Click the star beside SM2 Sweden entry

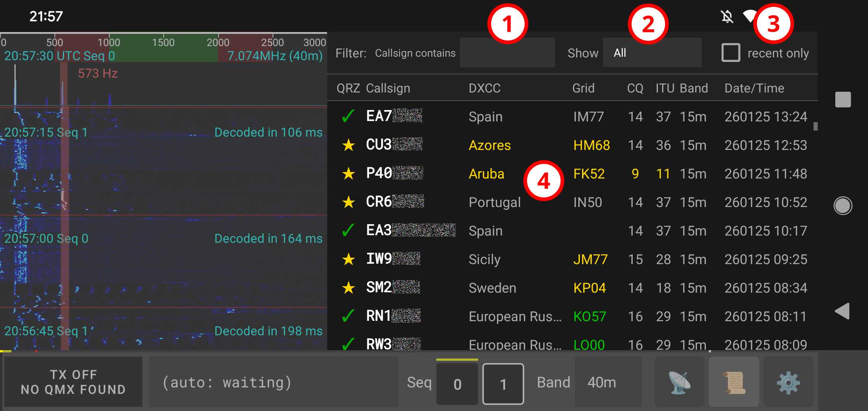pos(348,287)
